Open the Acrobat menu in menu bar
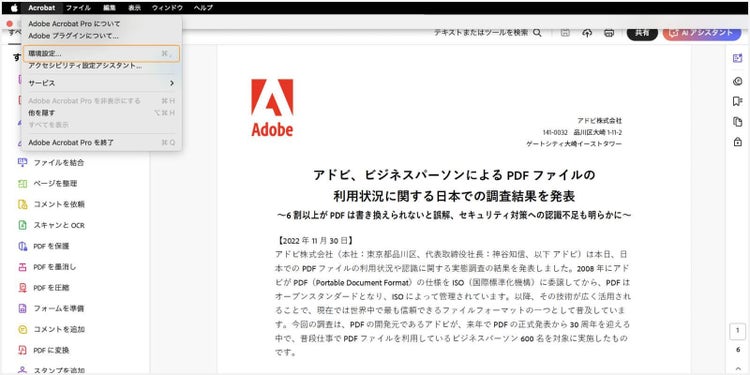Viewport: 750px width, 375px height. point(42,8)
